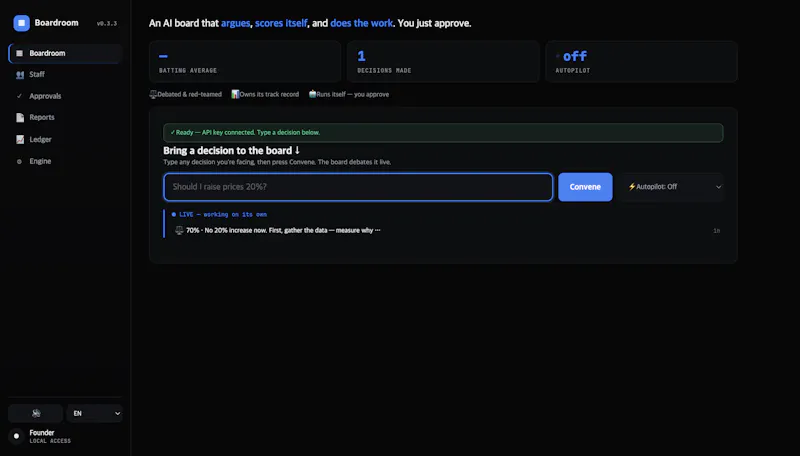Open the Boardroom page in the sidebar

[x=65, y=53]
